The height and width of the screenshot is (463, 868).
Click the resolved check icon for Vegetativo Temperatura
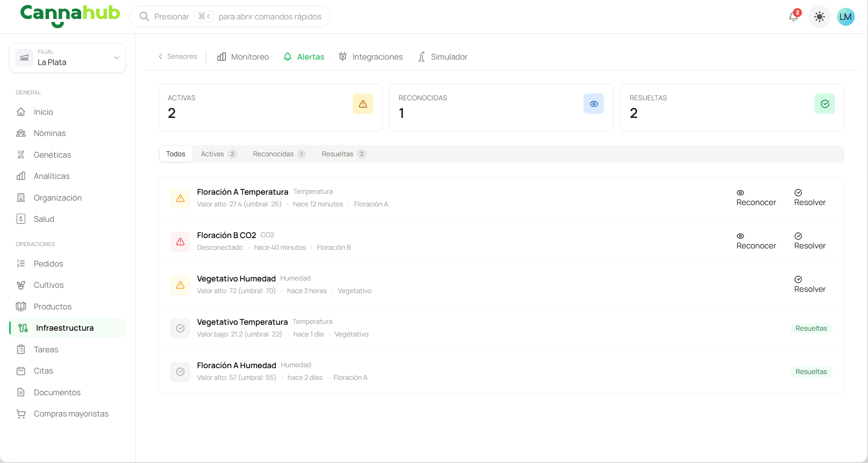(x=180, y=328)
